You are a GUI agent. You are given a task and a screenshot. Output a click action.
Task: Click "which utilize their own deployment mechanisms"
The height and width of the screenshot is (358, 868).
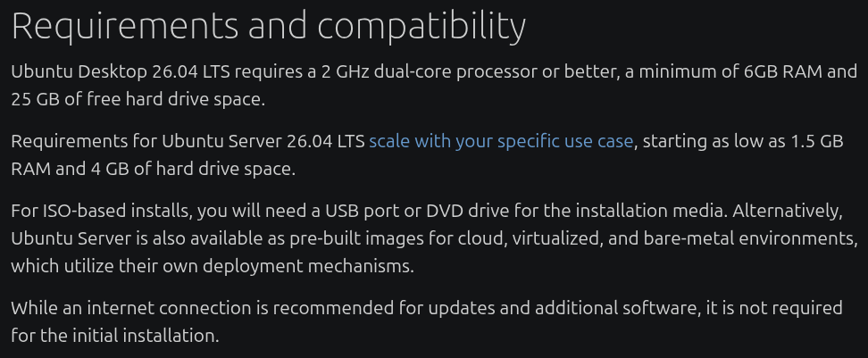tap(213, 266)
